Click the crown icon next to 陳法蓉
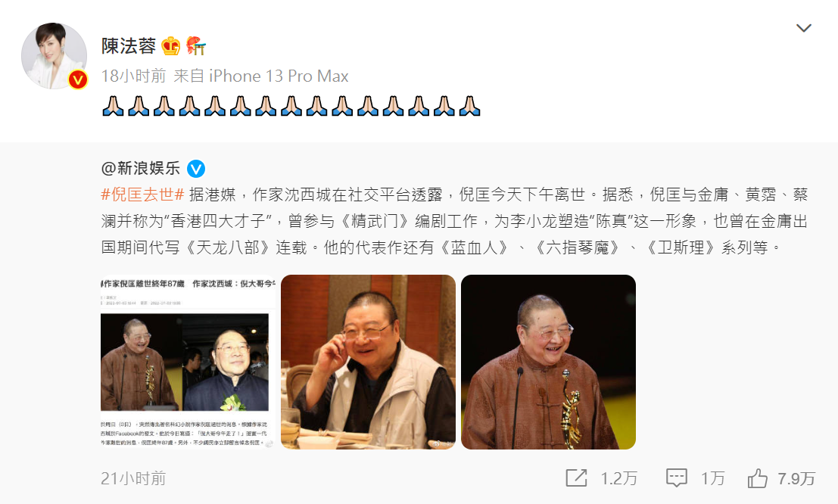The height and width of the screenshot is (504, 838). (171, 46)
